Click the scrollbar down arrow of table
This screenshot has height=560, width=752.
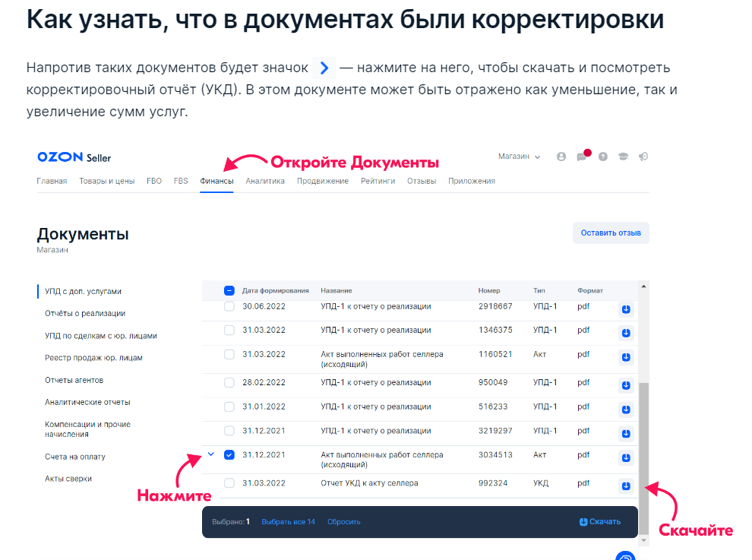click(643, 540)
